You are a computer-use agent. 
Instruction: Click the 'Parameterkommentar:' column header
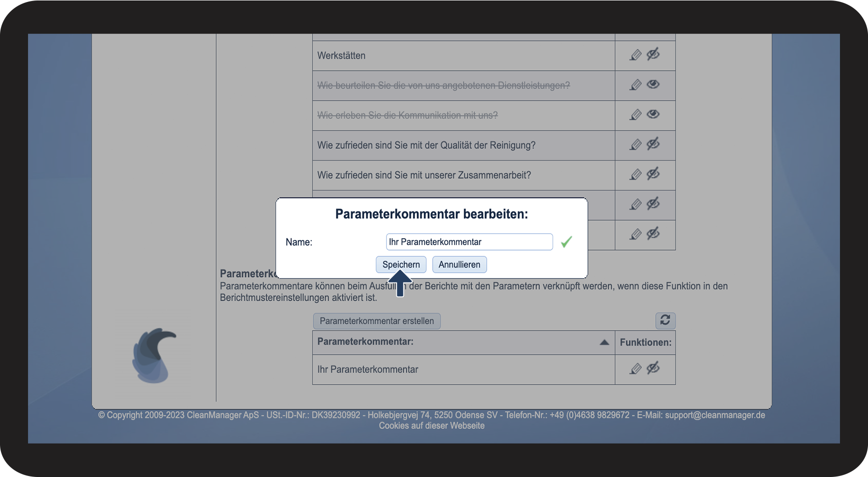[x=365, y=341]
